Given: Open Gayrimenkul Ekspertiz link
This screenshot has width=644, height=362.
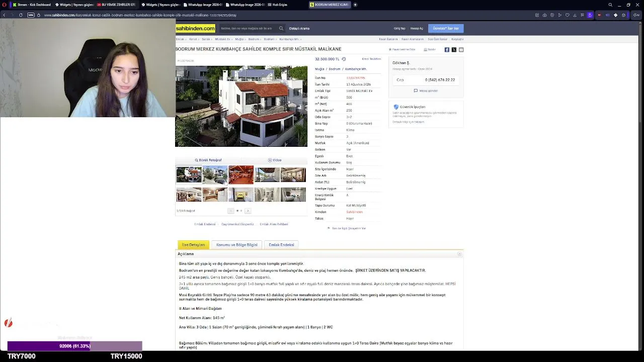Looking at the screenshot, I should (x=237, y=224).
